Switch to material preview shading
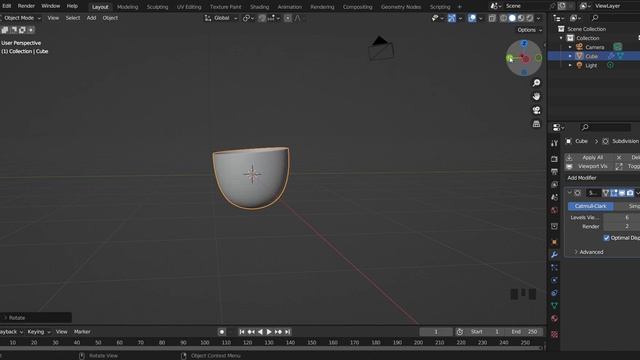Image resolution: width=640 pixels, height=360 pixels. click(x=521, y=18)
